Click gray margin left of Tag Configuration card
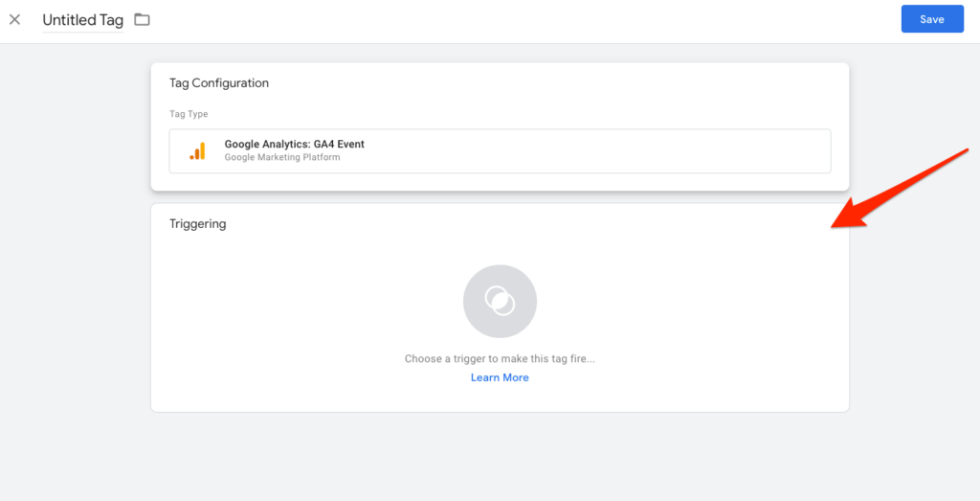 75,125
